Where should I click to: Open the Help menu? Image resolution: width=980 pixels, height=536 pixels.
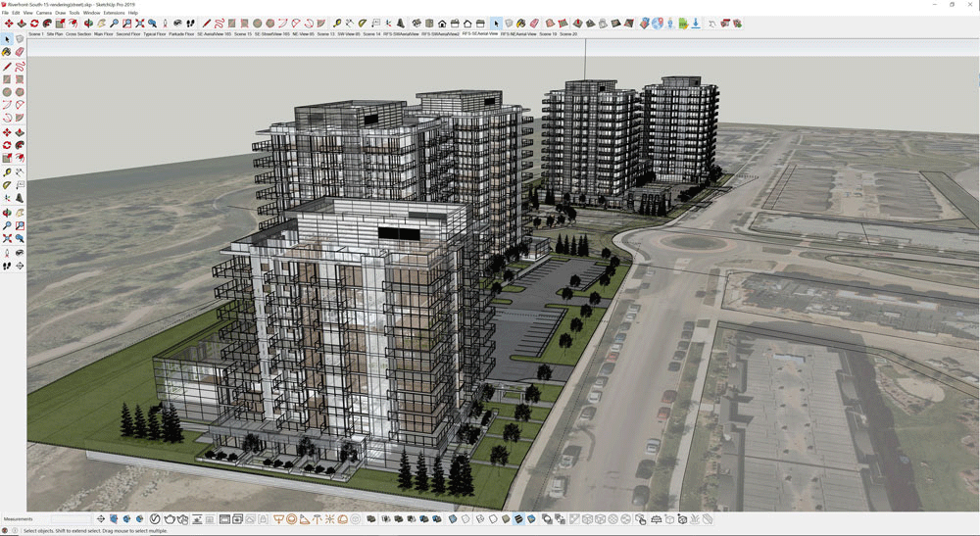(133, 13)
